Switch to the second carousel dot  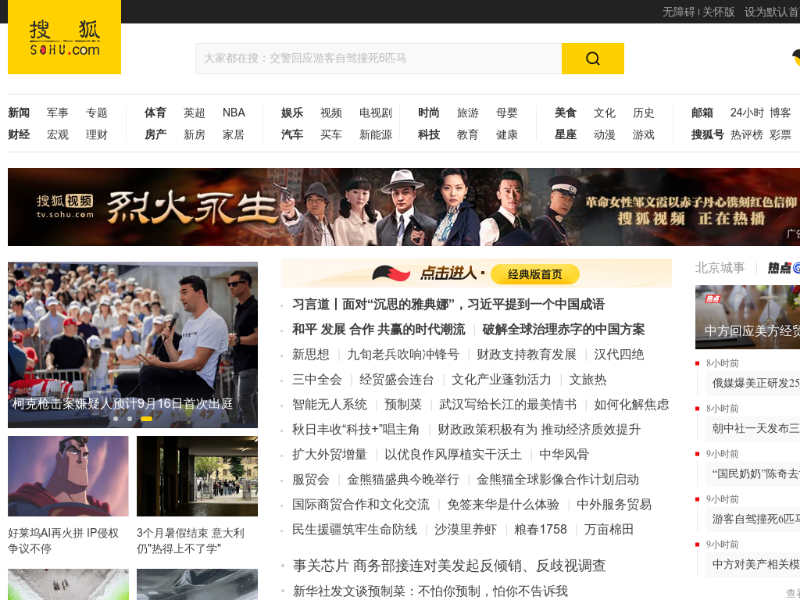pos(129,418)
